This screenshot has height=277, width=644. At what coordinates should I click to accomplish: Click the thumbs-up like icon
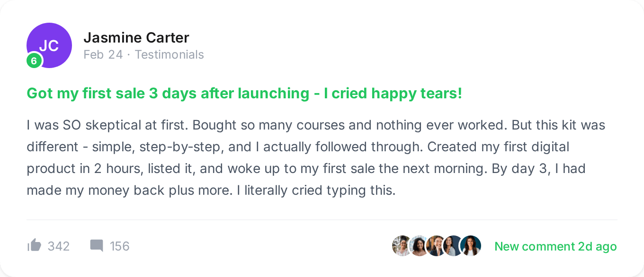[x=35, y=245]
